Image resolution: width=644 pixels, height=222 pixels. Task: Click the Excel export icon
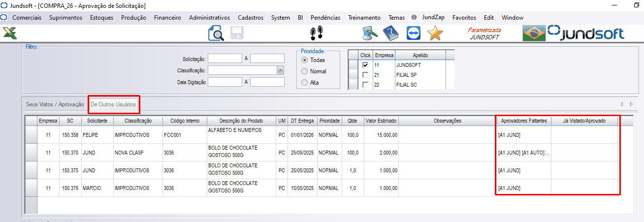(x=10, y=33)
